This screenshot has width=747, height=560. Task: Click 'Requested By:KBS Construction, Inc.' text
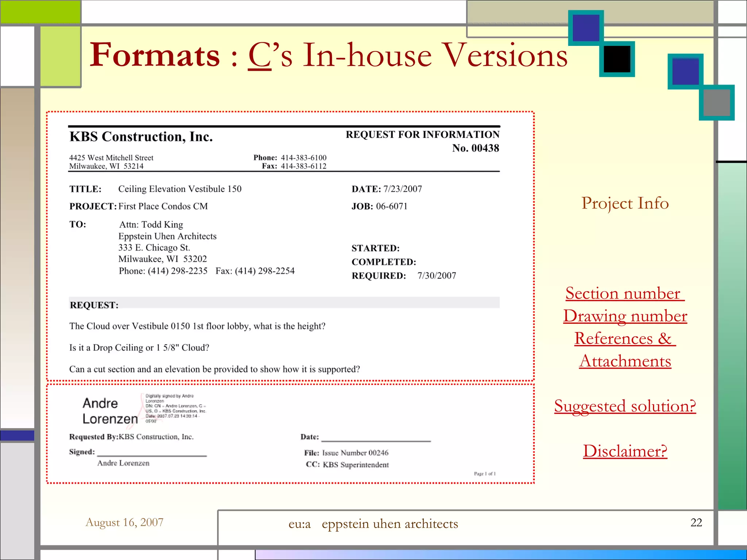(131, 437)
